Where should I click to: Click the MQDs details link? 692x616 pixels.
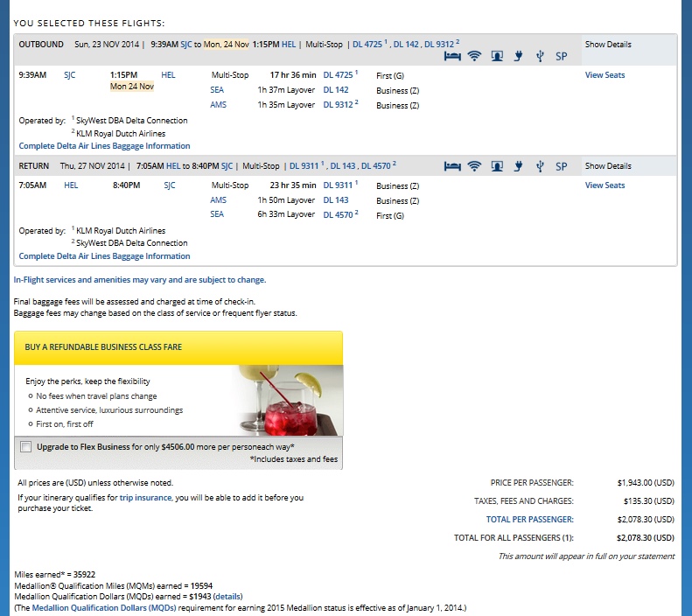227,596
